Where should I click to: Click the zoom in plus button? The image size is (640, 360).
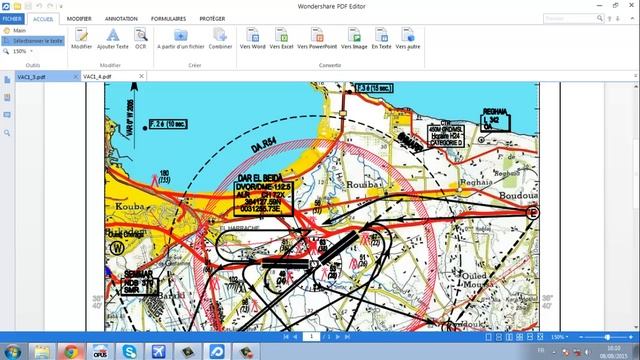(631, 337)
